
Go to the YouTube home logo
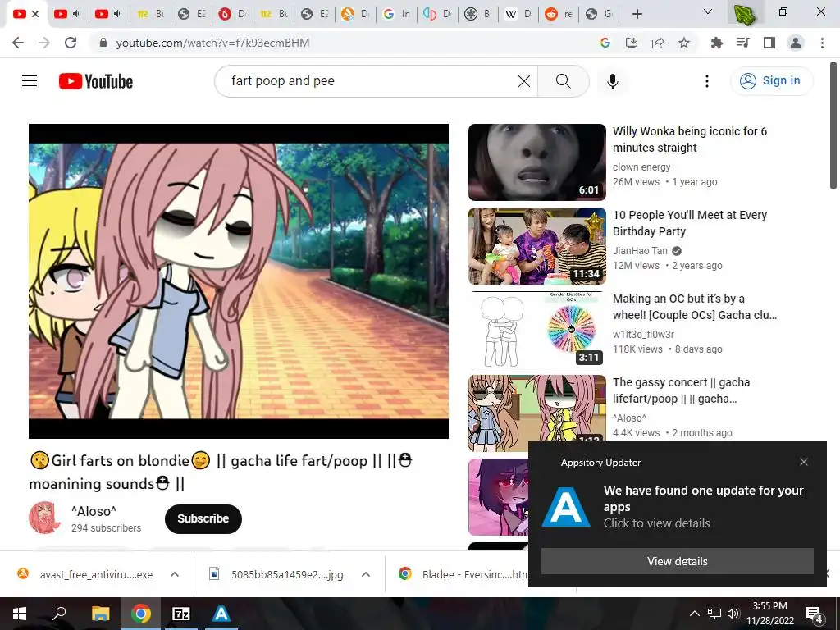[96, 81]
